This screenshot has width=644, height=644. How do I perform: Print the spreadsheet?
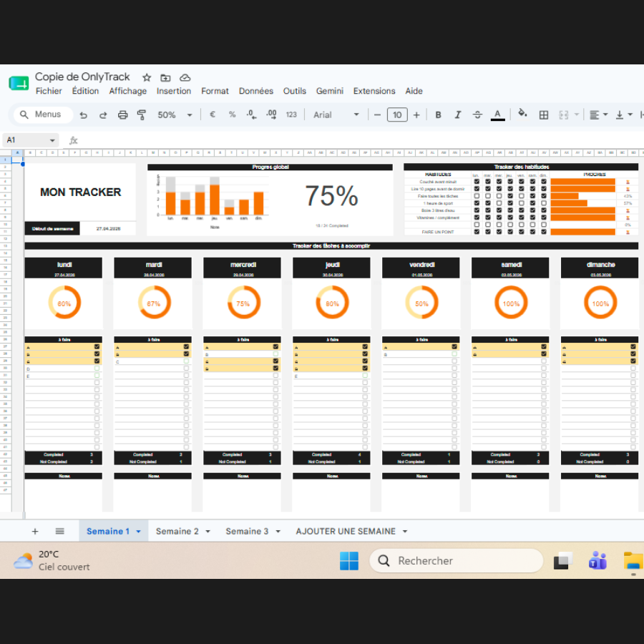[122, 115]
